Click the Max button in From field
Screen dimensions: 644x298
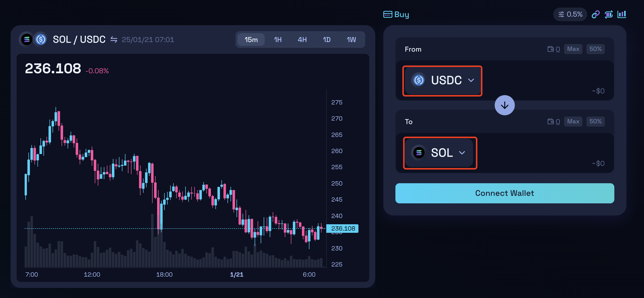[x=573, y=49]
